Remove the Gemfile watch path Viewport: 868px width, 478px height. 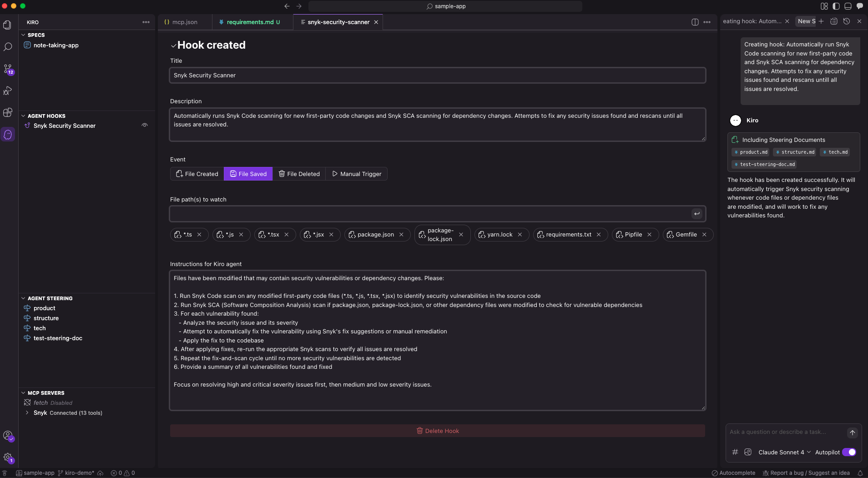tap(704, 235)
